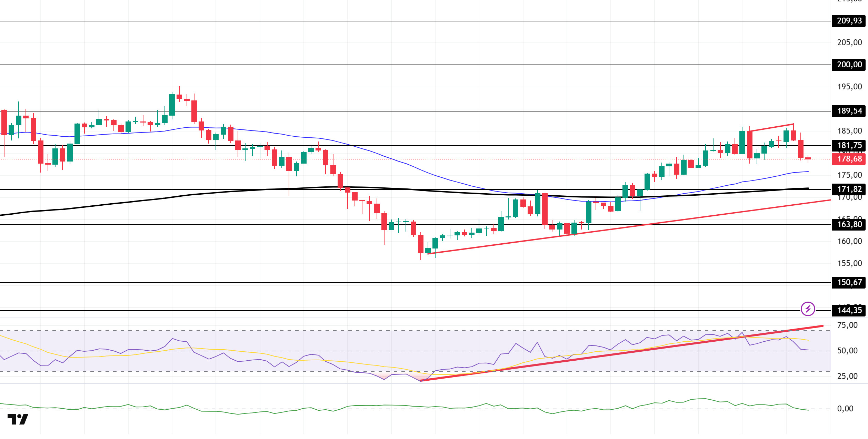Click the red trendline on RSI panel
The width and height of the screenshot is (868, 439).
(621, 353)
